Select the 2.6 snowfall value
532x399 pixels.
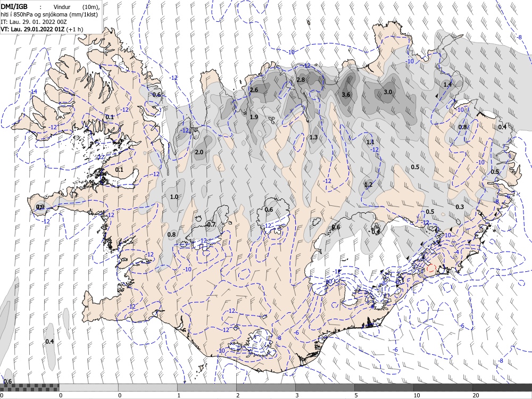pyautogui.click(x=254, y=90)
